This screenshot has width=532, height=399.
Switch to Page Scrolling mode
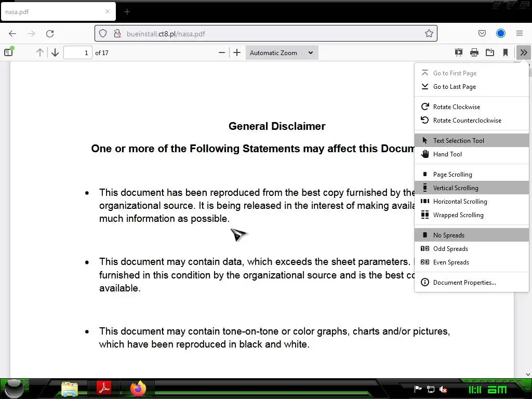click(x=472, y=175)
